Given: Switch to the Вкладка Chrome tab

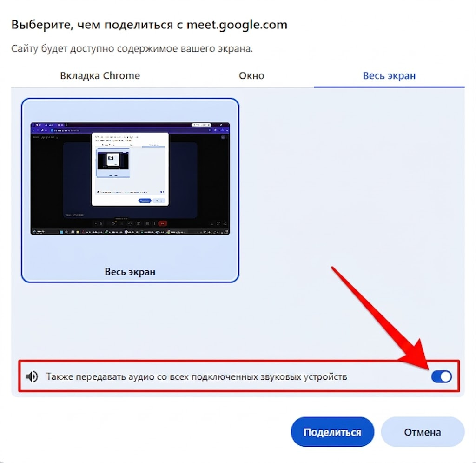Looking at the screenshot, I should 100,76.
